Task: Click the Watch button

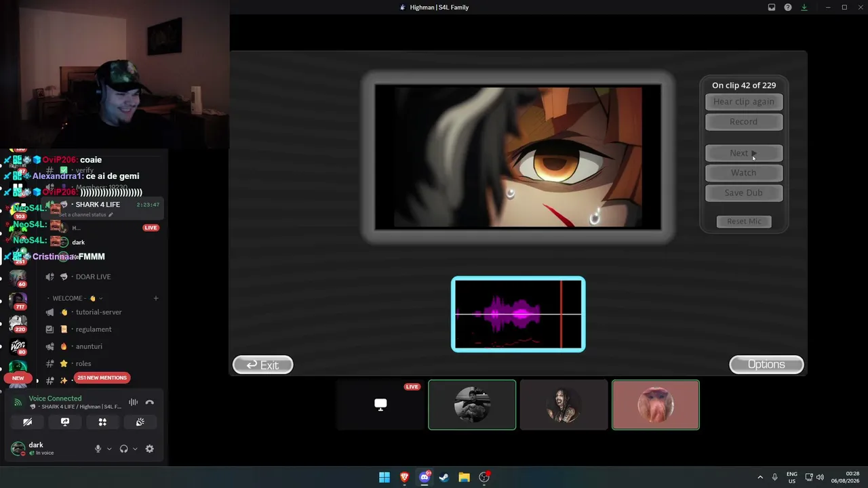Action: 744,173
